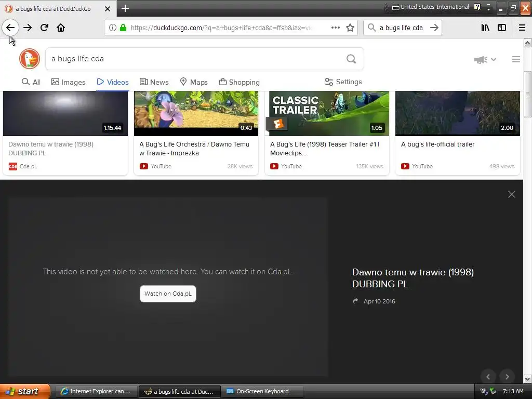Open the Dawno temu w trawie 1:15:44 thumbnail

click(65, 113)
